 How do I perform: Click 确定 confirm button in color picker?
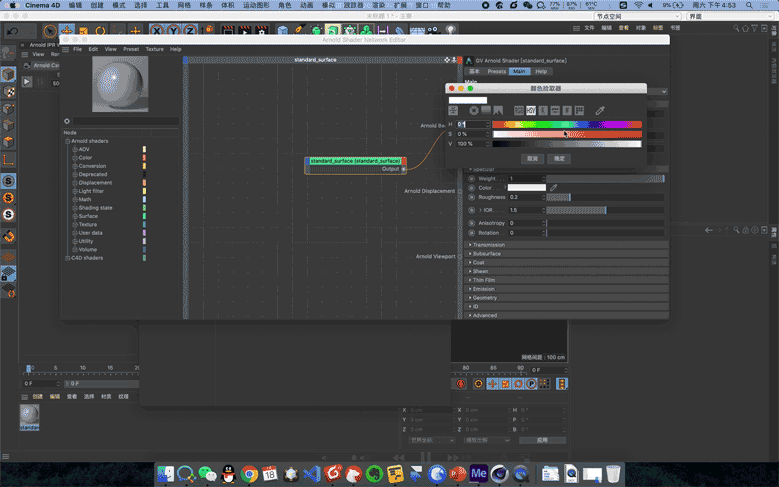coord(559,159)
